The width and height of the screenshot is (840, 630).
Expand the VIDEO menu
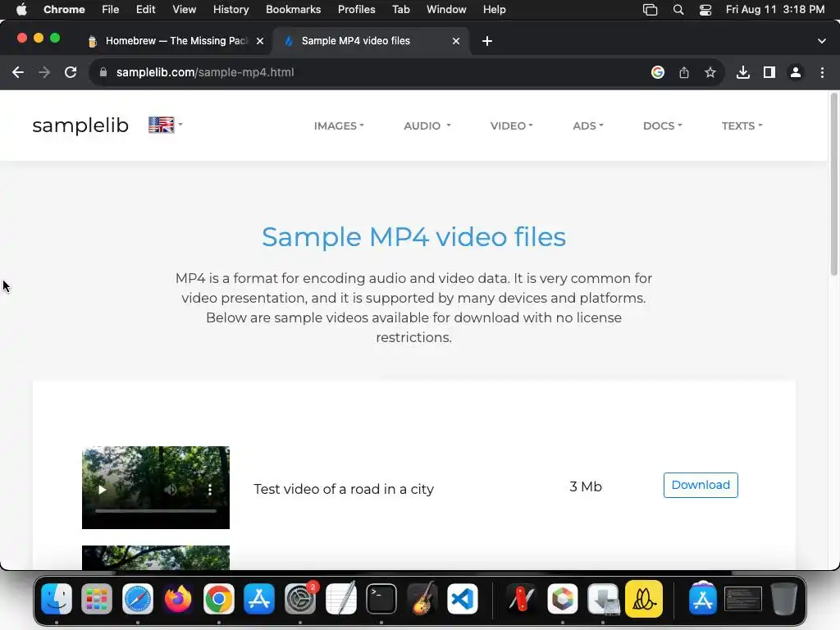click(x=511, y=126)
